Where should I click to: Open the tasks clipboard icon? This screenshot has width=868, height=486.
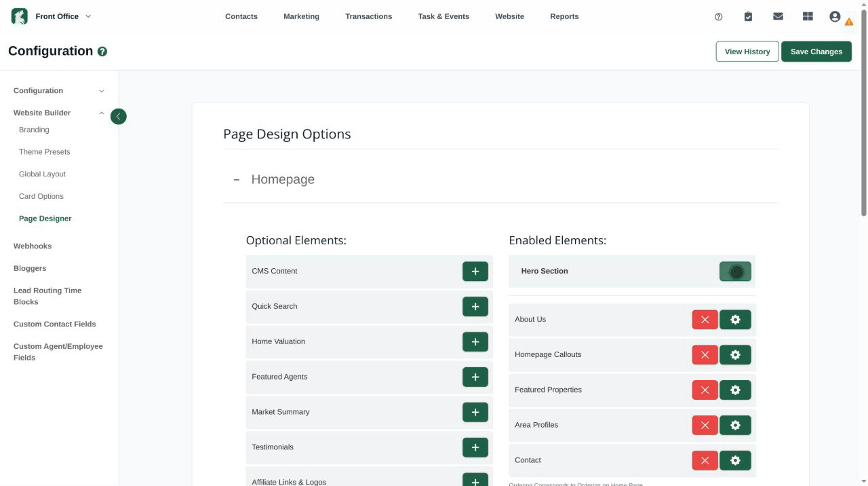pyautogui.click(x=748, y=16)
